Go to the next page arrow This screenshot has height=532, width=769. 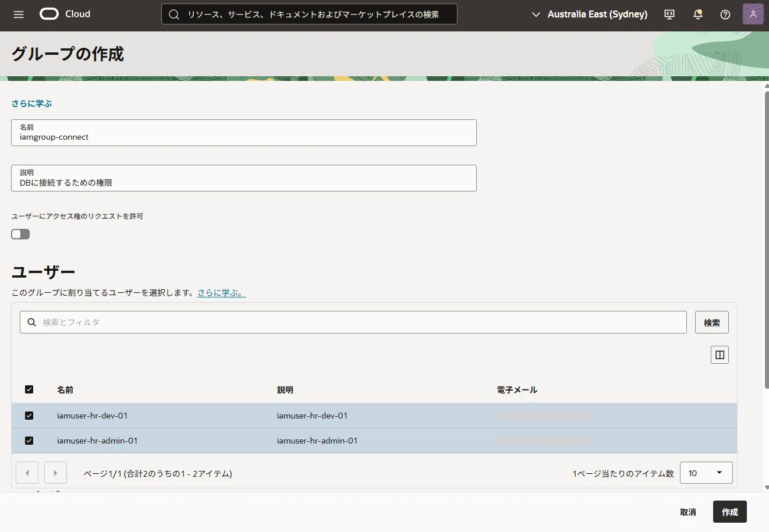tap(55, 473)
